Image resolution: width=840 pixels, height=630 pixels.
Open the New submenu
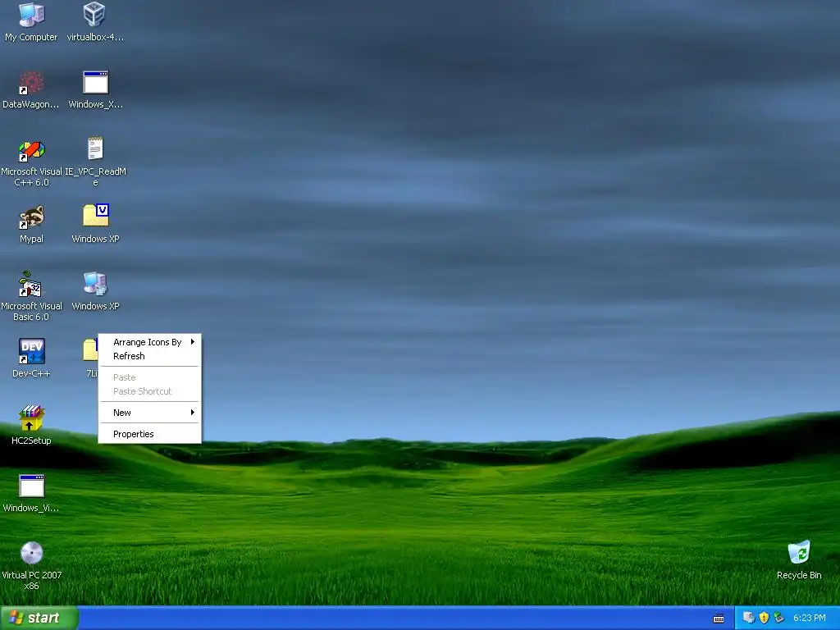coord(150,413)
